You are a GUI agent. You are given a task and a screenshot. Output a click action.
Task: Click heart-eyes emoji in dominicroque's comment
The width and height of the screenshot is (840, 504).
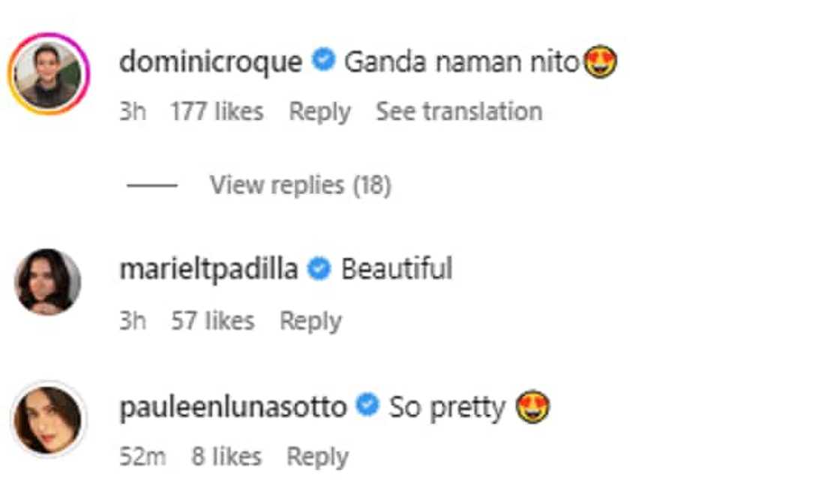point(600,63)
